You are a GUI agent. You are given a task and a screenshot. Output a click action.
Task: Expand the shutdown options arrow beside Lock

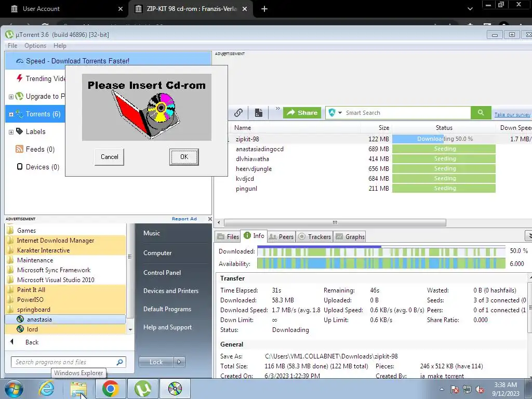click(179, 362)
